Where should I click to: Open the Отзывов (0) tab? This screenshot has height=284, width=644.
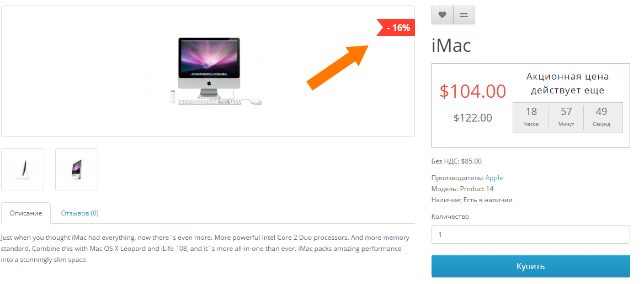coord(79,213)
